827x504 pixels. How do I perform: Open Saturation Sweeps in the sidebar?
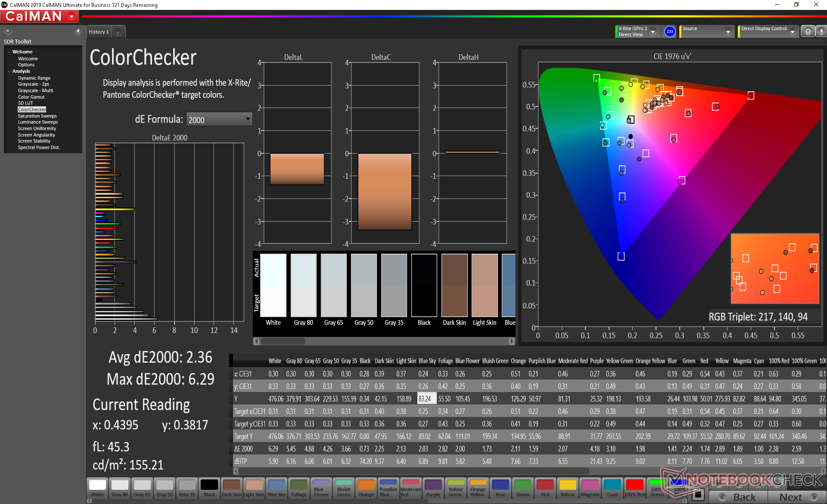point(37,116)
